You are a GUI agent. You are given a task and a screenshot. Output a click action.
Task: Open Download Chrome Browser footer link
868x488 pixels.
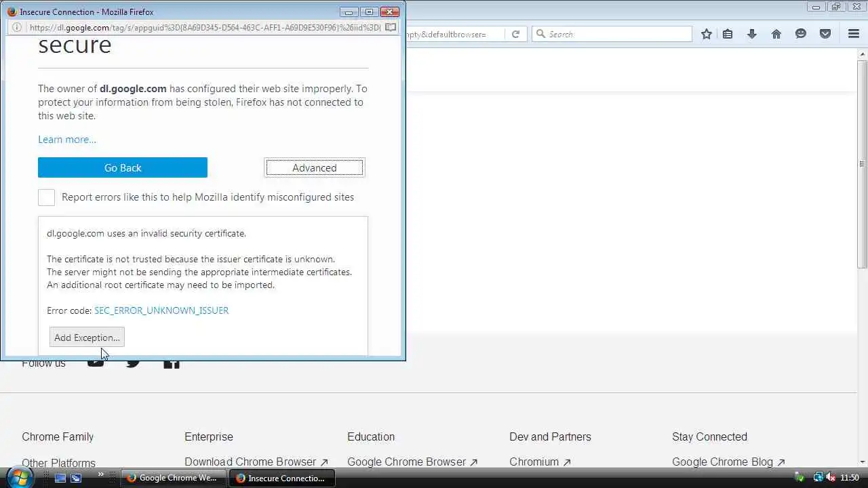click(x=256, y=462)
